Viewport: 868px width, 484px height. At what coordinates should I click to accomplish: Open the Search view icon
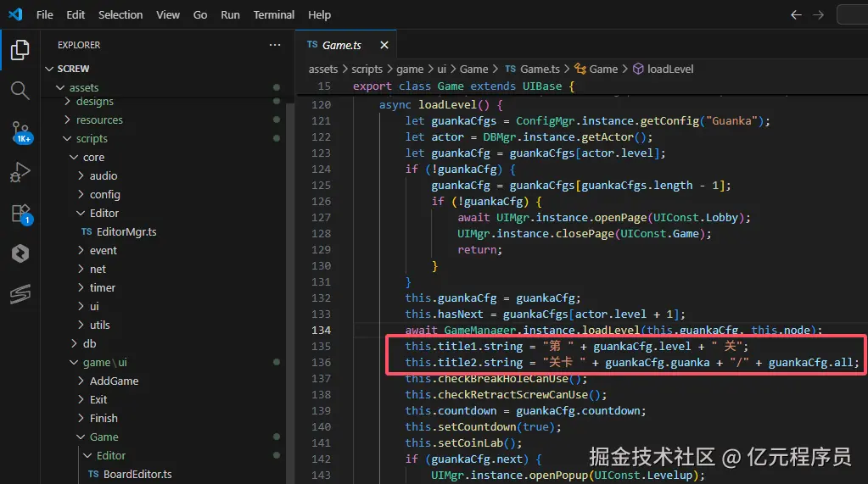20,90
